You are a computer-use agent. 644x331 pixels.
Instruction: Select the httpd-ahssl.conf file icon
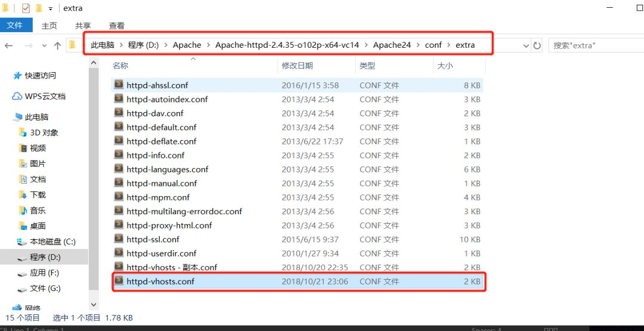[119, 85]
